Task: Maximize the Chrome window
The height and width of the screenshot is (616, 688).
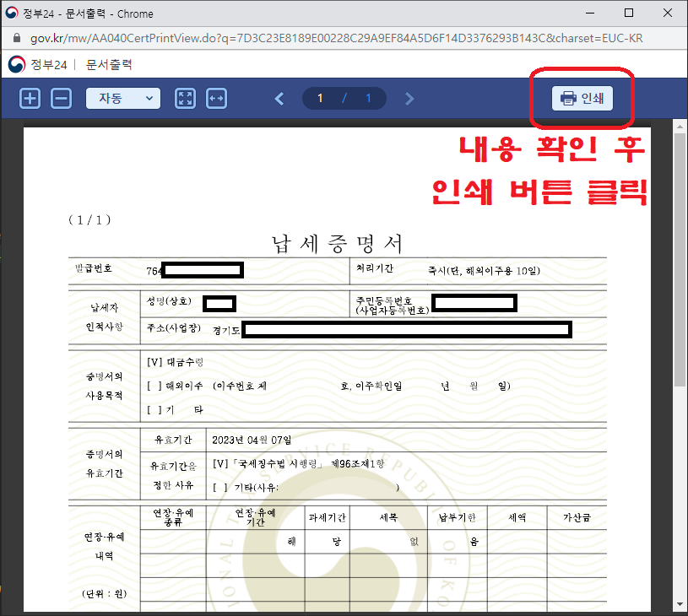Action: tap(629, 14)
